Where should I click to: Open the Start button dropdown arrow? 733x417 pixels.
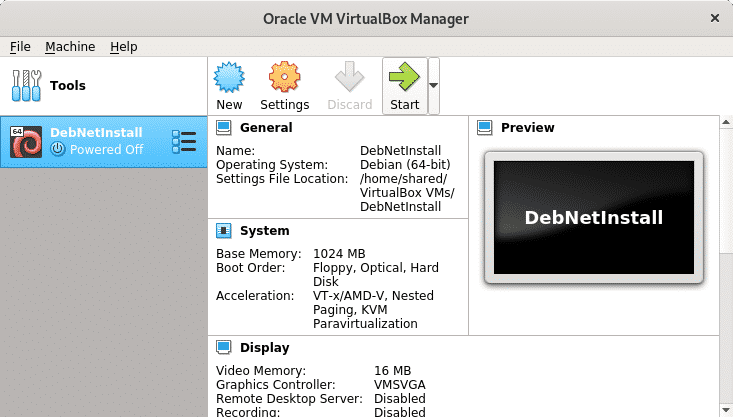point(433,86)
